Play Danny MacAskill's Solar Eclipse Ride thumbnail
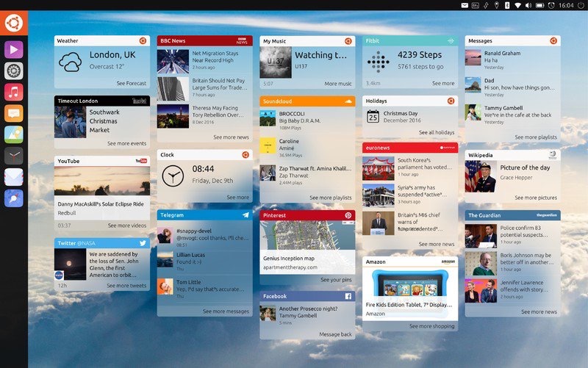Screen dimensions: 588x368 [x=102, y=181]
